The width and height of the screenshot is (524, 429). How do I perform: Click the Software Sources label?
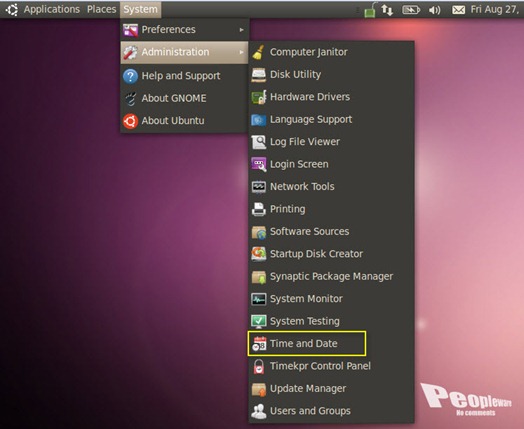coord(309,232)
